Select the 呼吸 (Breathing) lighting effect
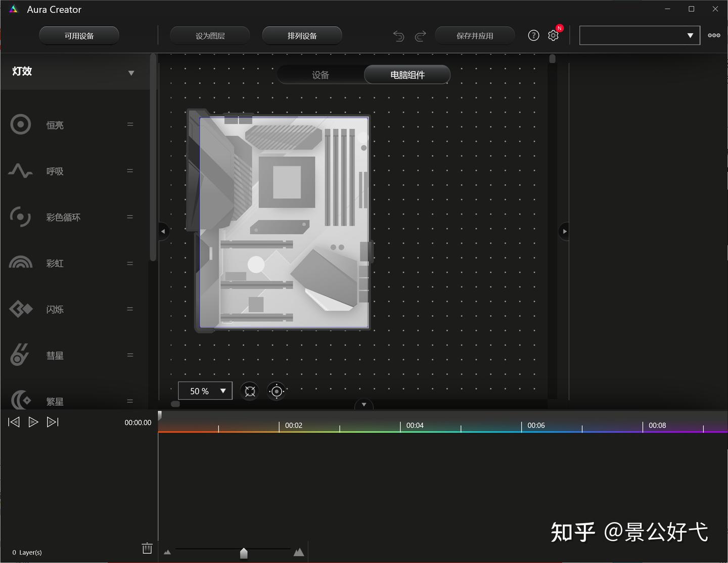 click(55, 171)
